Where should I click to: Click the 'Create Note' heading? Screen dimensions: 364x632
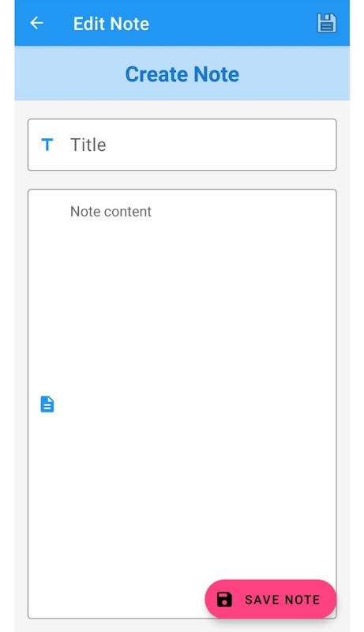point(182,74)
